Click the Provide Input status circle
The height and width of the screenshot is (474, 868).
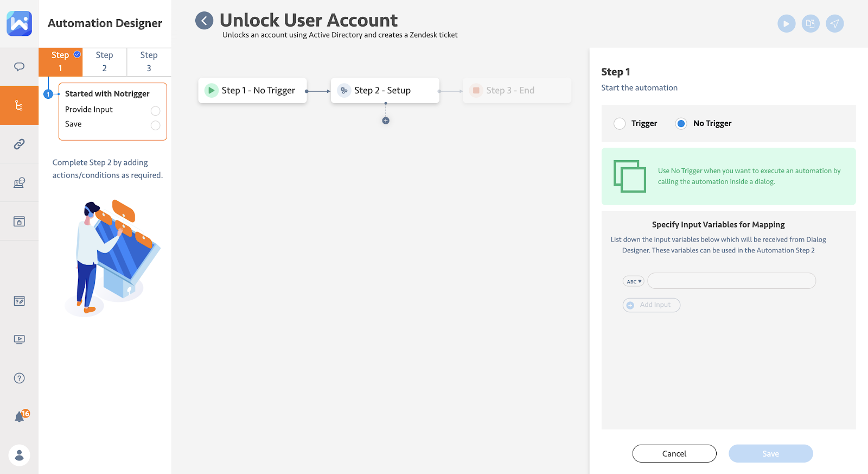(155, 111)
